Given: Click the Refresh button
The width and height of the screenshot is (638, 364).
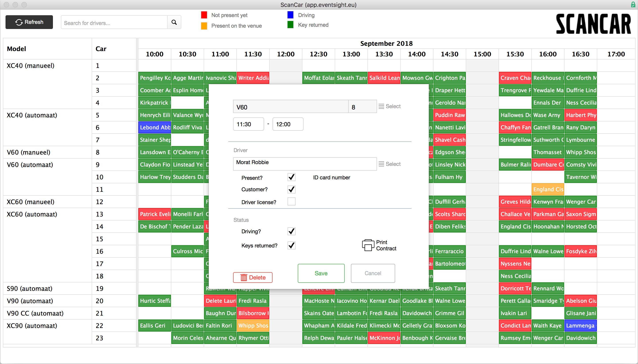Looking at the screenshot, I should [29, 22].
